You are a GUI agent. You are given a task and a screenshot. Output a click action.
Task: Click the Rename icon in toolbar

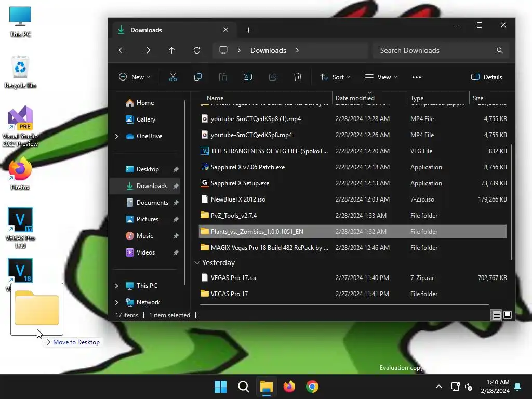coord(248,77)
